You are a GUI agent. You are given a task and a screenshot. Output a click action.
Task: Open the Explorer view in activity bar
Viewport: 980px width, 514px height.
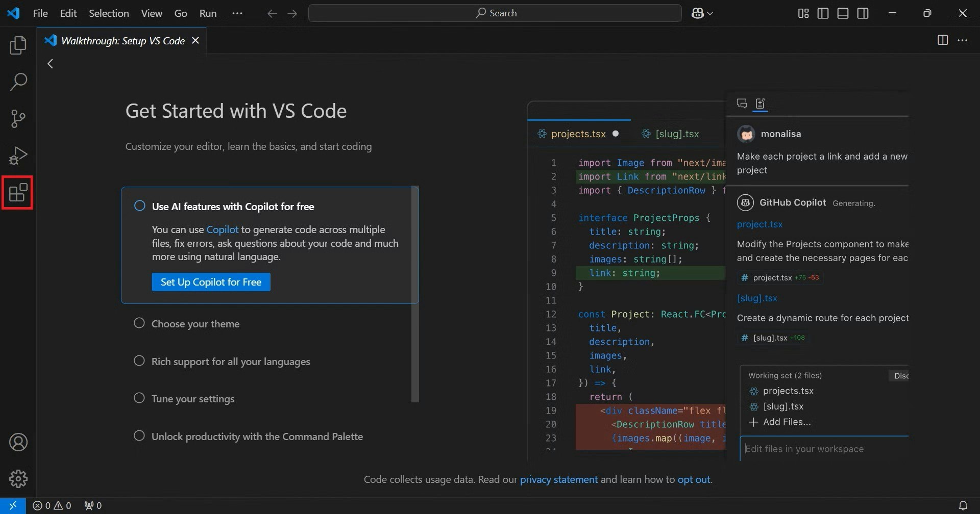18,45
